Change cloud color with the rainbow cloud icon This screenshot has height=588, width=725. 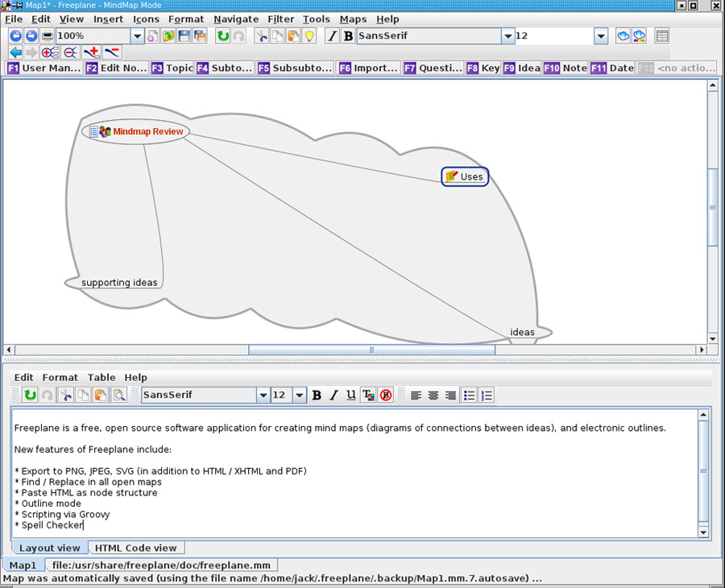pyautogui.click(x=639, y=35)
